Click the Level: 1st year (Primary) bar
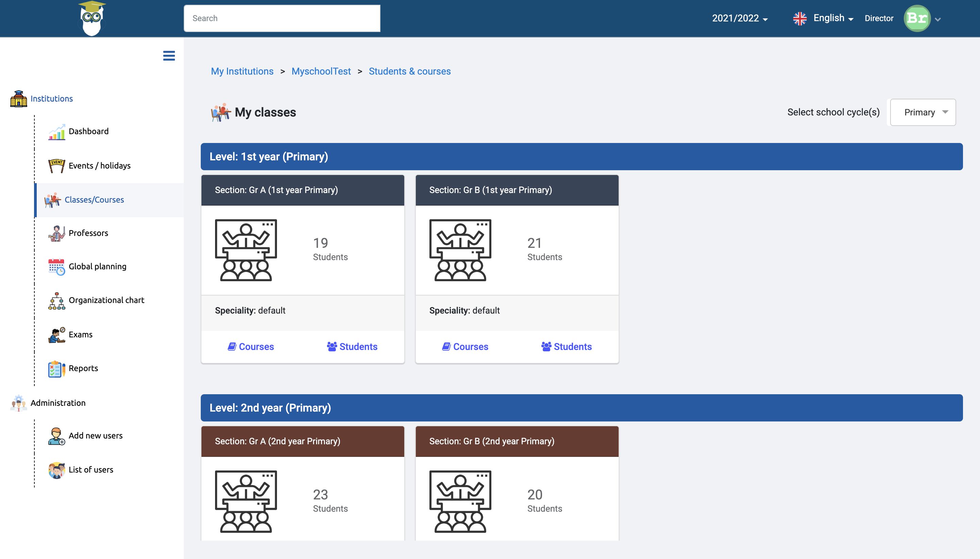The image size is (980, 559). (x=582, y=157)
